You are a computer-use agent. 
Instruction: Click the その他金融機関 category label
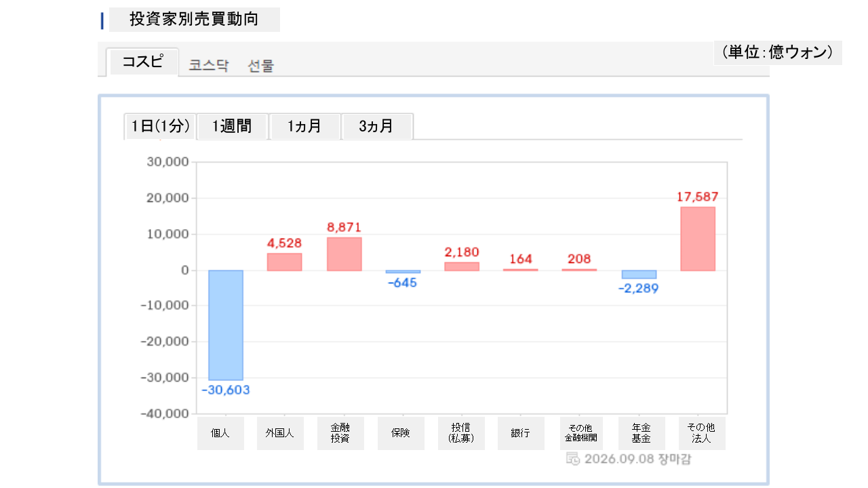[x=581, y=434]
